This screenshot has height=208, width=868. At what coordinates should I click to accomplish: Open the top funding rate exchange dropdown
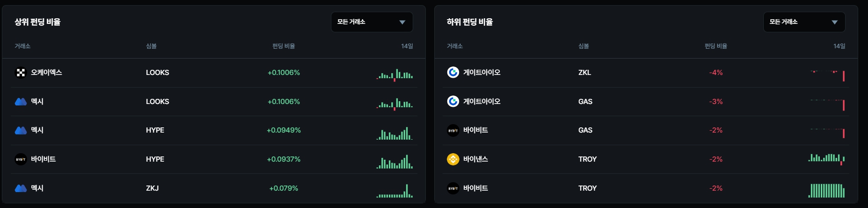pos(372,22)
